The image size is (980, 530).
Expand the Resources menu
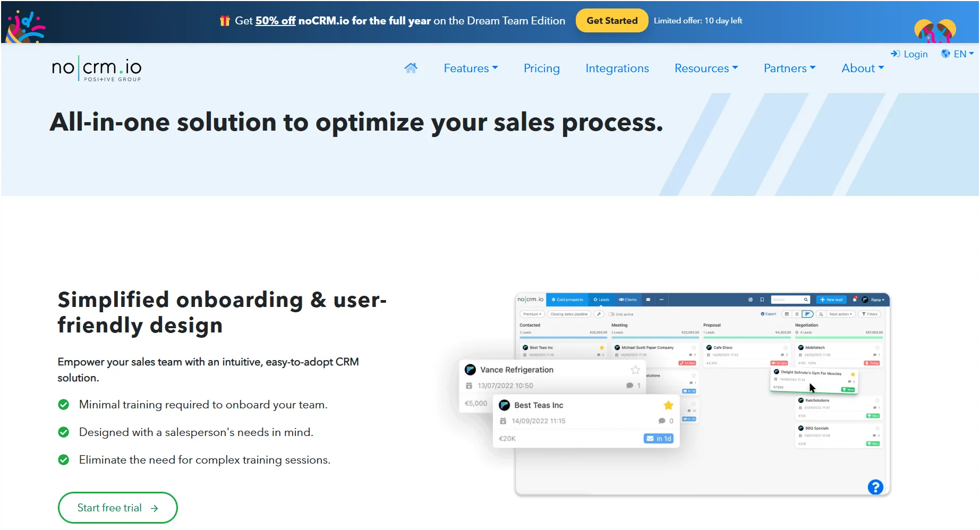pos(706,68)
